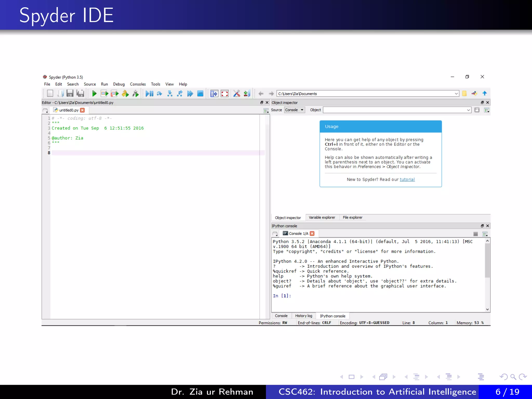The height and width of the screenshot is (399, 532).
Task: Lock the Object inspector with the lock icon
Action: (477, 110)
